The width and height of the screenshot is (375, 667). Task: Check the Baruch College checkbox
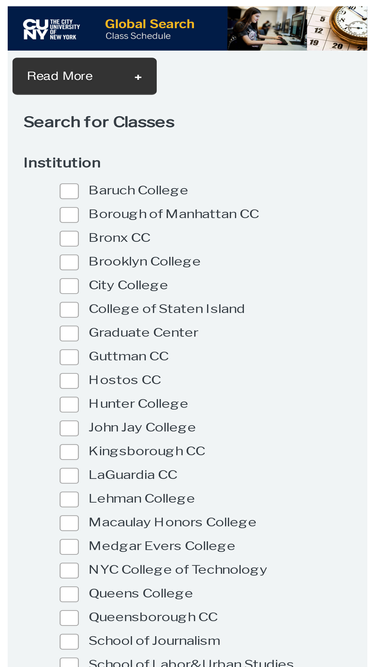[x=69, y=191]
